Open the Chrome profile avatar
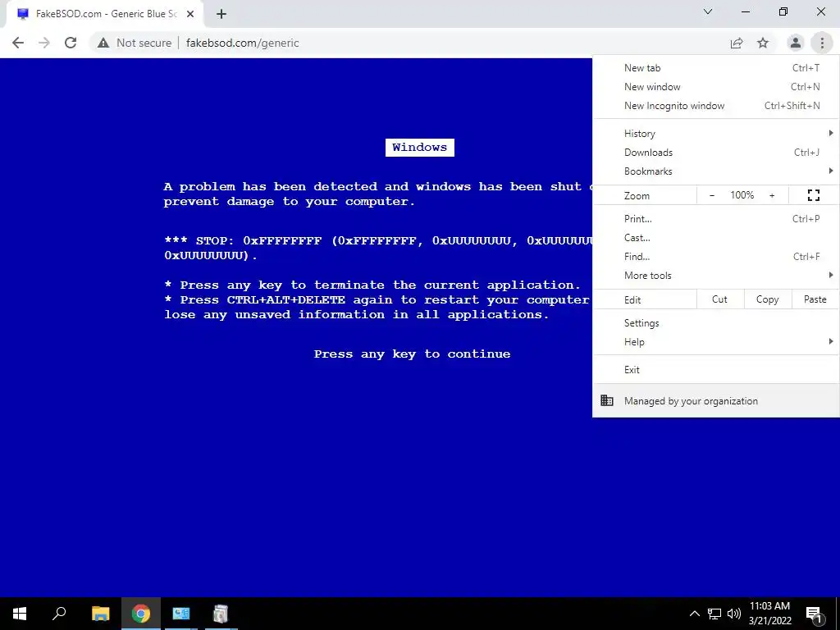 click(x=796, y=43)
